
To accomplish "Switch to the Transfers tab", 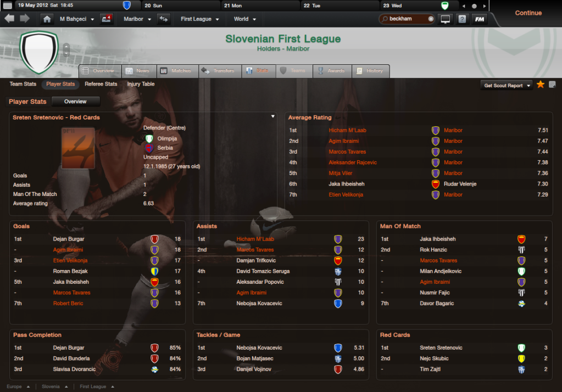I will [220, 71].
